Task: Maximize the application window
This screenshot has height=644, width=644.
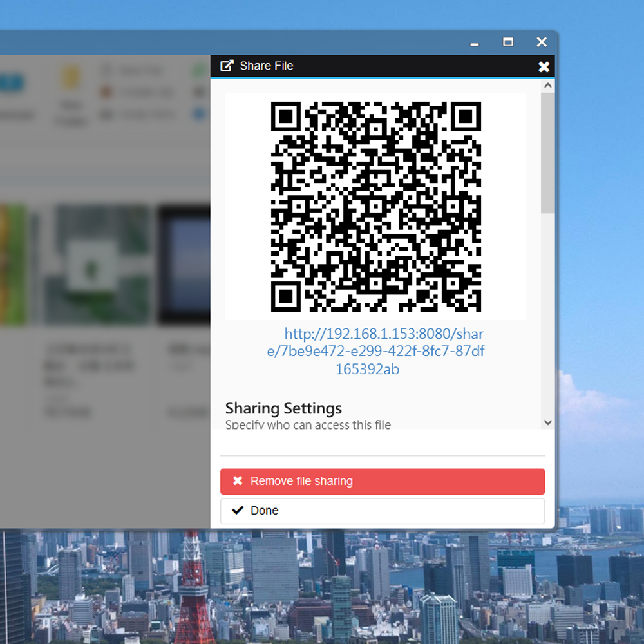Action: tap(508, 43)
